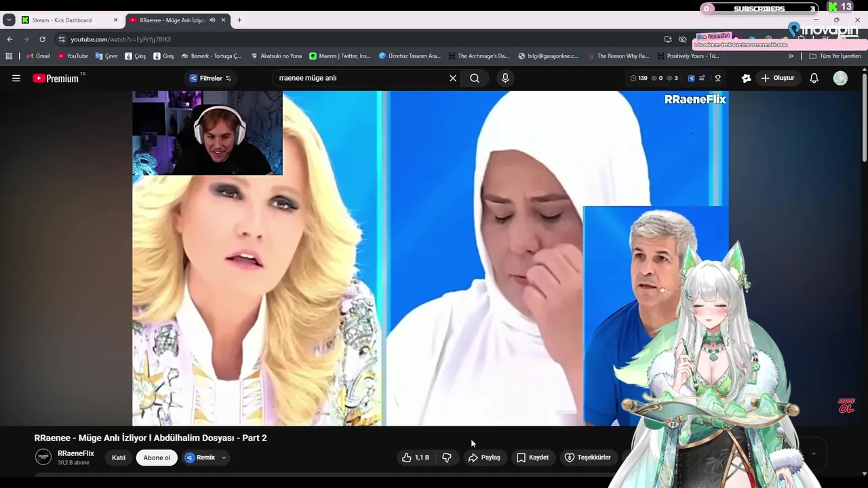This screenshot has width=868, height=488.
Task: Open the list icon beside trophy
Action: coord(703,78)
